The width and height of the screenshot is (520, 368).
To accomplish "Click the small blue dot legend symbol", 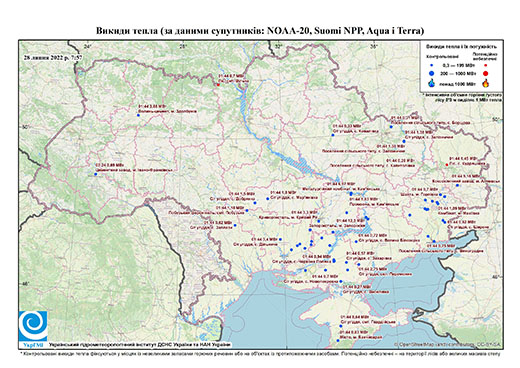I will click(432, 65).
